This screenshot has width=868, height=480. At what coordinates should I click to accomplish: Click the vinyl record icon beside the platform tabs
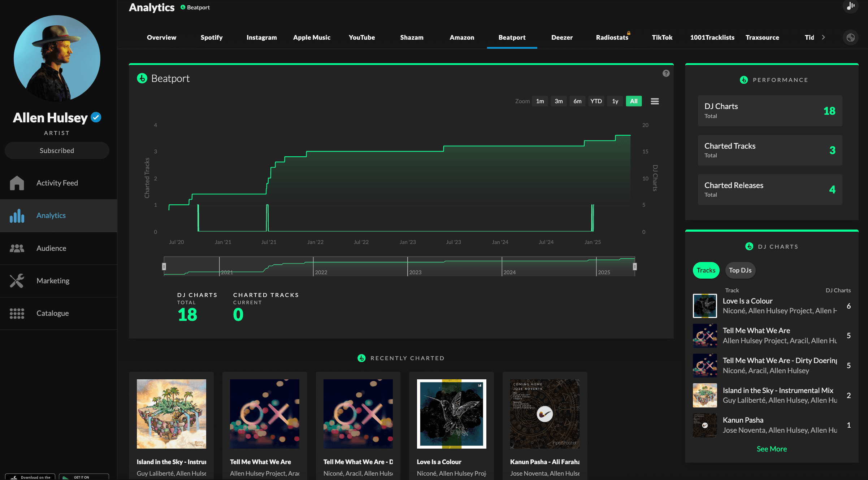[850, 37]
